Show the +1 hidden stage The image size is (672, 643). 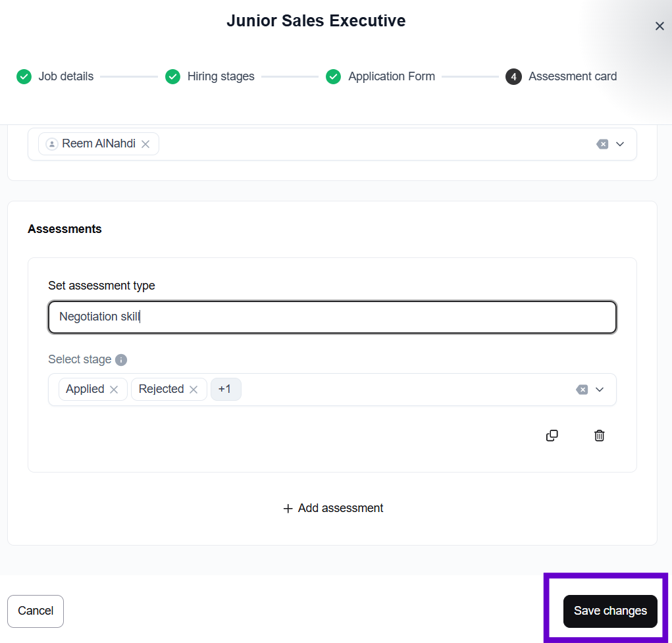click(x=225, y=390)
